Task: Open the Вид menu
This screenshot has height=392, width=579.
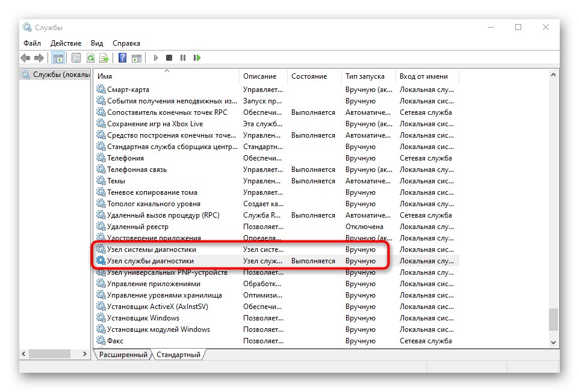Action: (97, 43)
